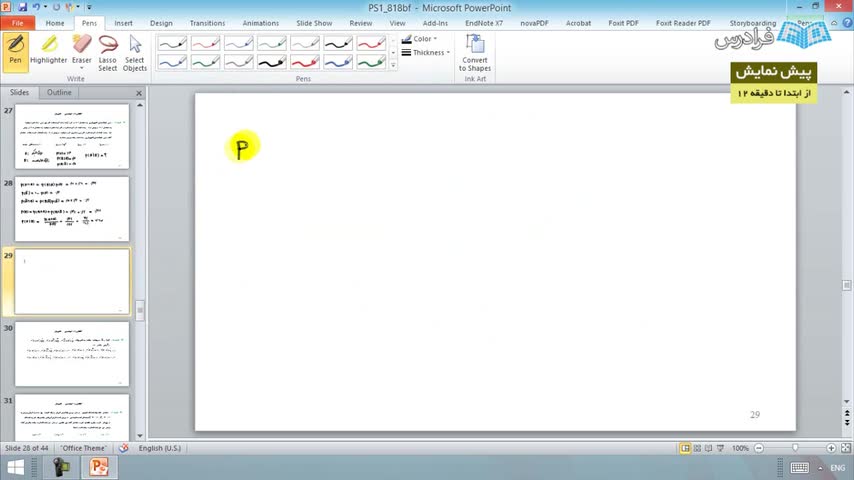
Task: Switch to Slide Sorter view
Action: (x=697, y=448)
